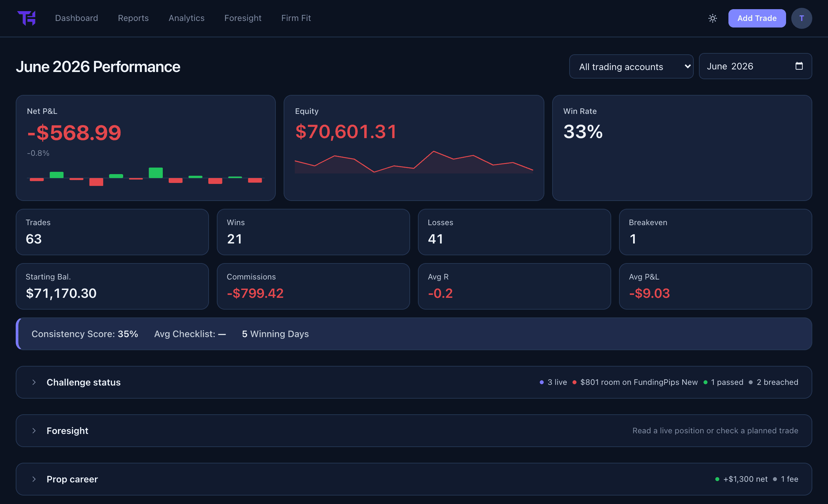The width and height of the screenshot is (828, 504).
Task: Click the Wins count 21
Action: (x=235, y=239)
